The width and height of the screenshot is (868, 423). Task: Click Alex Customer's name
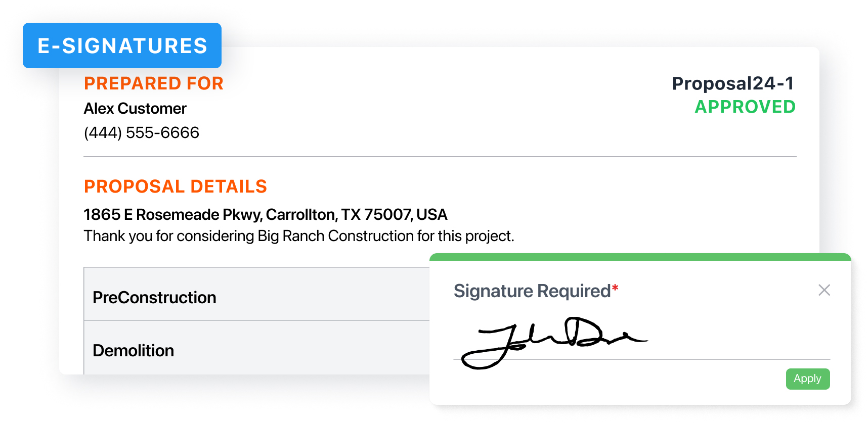[x=135, y=108]
